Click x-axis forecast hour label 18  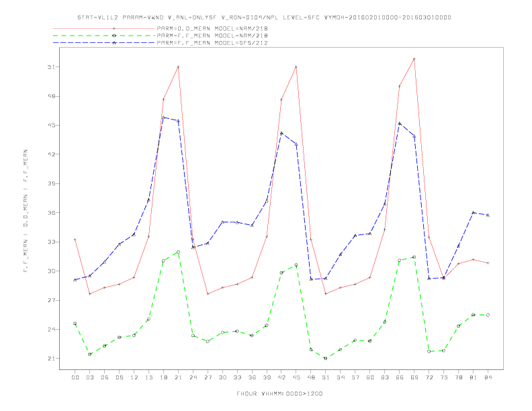(x=163, y=377)
